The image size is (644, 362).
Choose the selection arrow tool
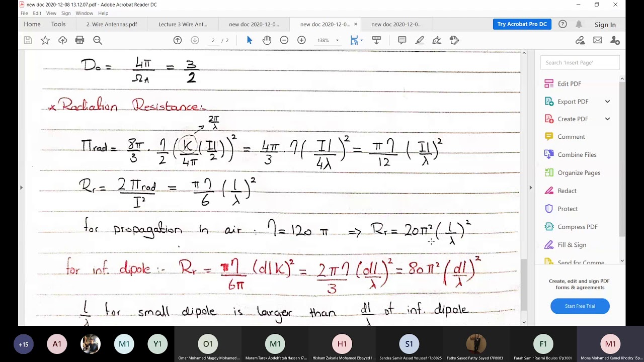(x=250, y=40)
